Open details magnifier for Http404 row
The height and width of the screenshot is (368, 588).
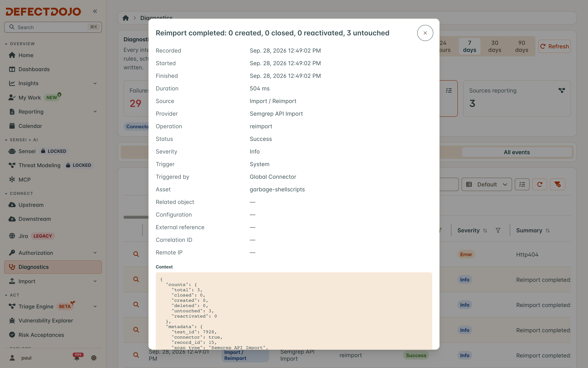pos(136,254)
